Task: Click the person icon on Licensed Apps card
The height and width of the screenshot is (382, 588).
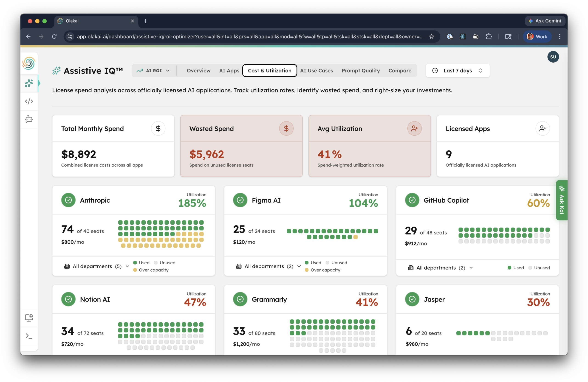Action: coord(543,128)
